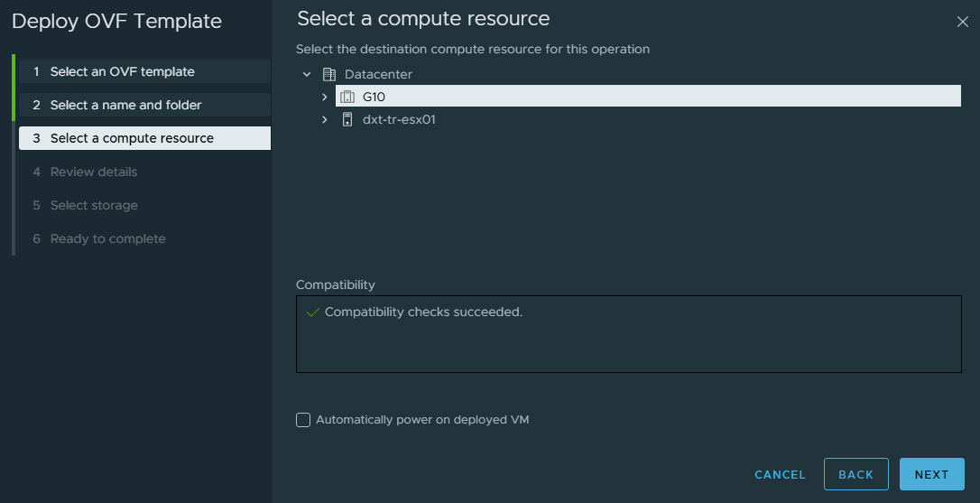Image resolution: width=980 pixels, height=503 pixels.
Task: Click the Datacenter building icon
Action: click(328, 74)
